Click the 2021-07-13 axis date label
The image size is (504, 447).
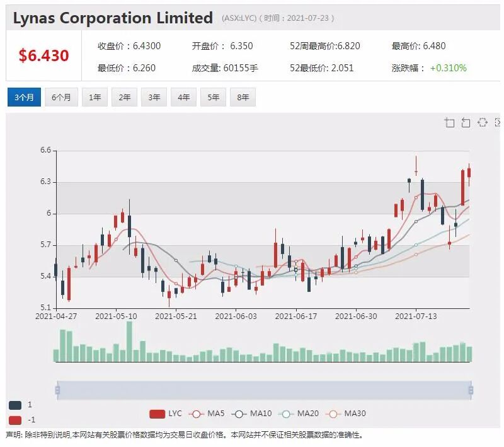pyautogui.click(x=416, y=316)
